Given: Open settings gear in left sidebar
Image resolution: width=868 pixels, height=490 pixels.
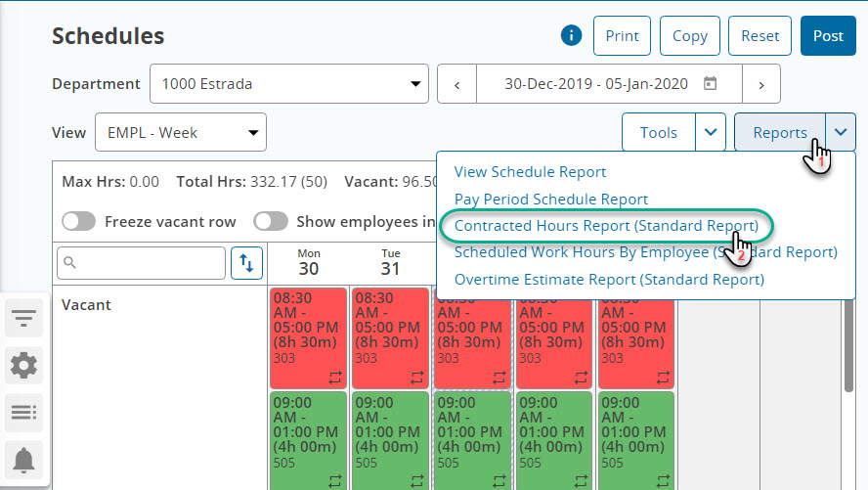Looking at the screenshot, I should point(23,366).
